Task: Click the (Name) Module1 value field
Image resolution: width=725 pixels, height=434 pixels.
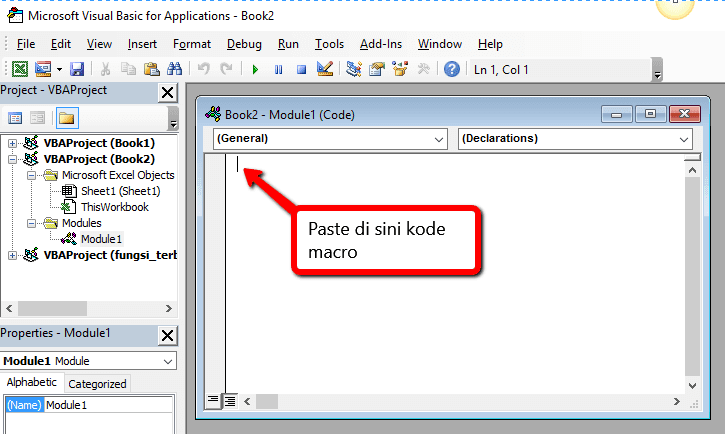Action: click(x=108, y=405)
